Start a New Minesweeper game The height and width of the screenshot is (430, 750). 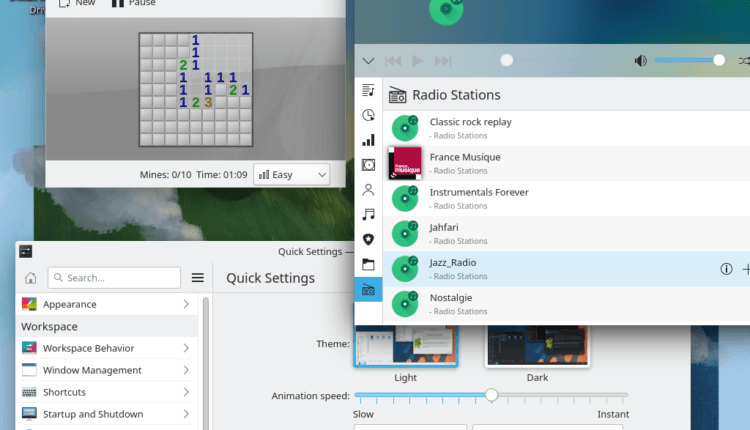[77, 3]
